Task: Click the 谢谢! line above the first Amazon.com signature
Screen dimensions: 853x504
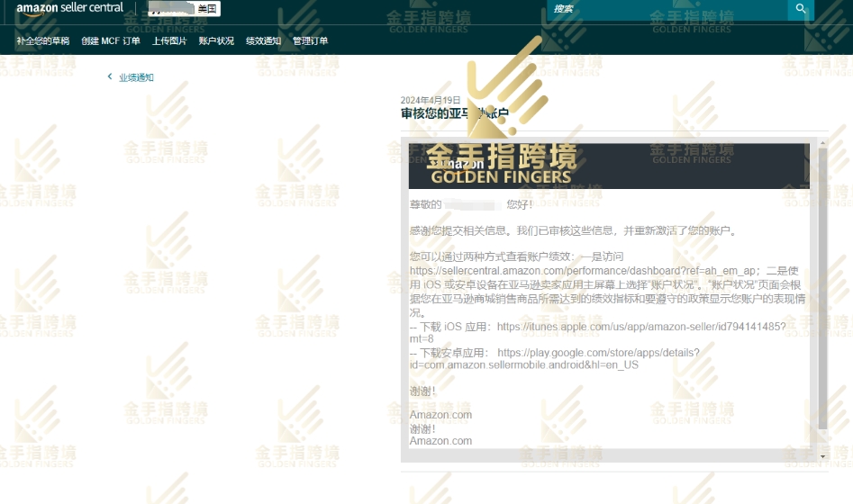Action: coord(422,391)
